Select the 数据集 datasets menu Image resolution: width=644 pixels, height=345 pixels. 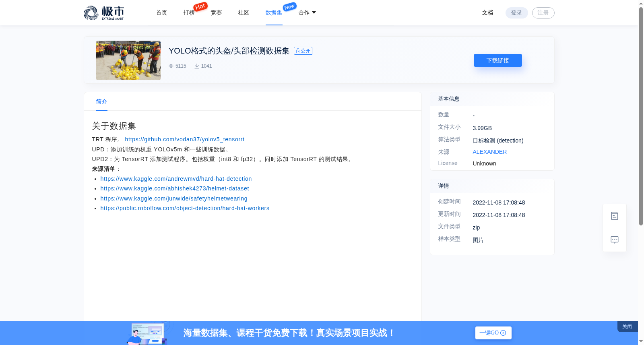point(274,13)
